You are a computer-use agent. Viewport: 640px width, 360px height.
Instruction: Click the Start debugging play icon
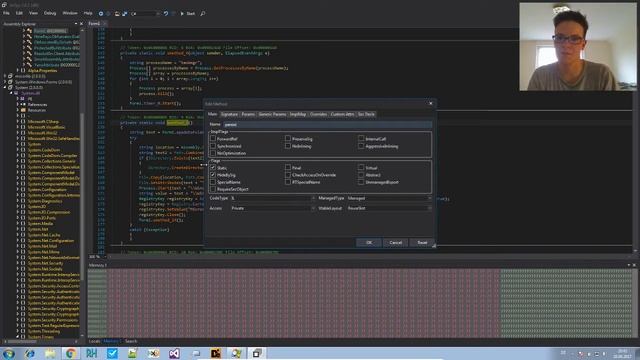[x=182, y=13]
